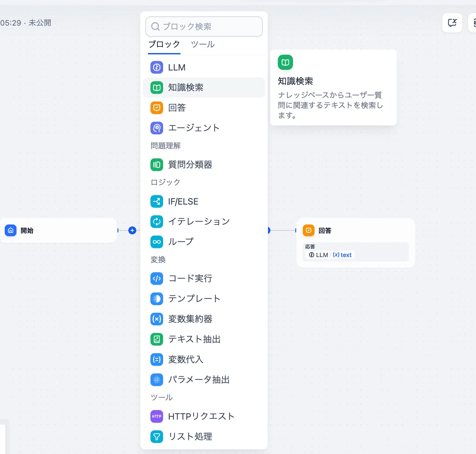Click the 知識検索 icon in tooltip card

(x=285, y=62)
